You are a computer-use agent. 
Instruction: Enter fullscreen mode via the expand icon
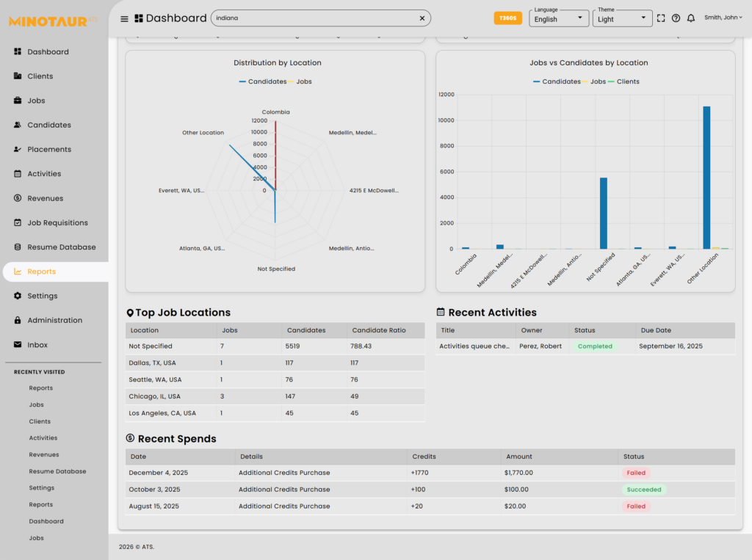(661, 18)
